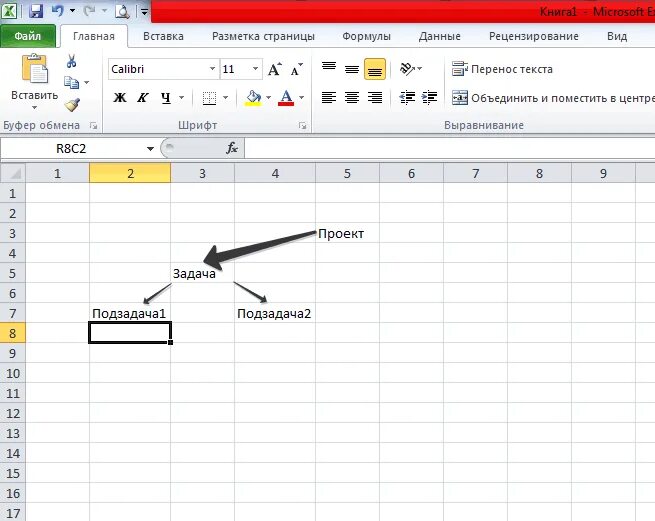The image size is (655, 521).
Task: Align text to top of cell
Action: (329, 68)
